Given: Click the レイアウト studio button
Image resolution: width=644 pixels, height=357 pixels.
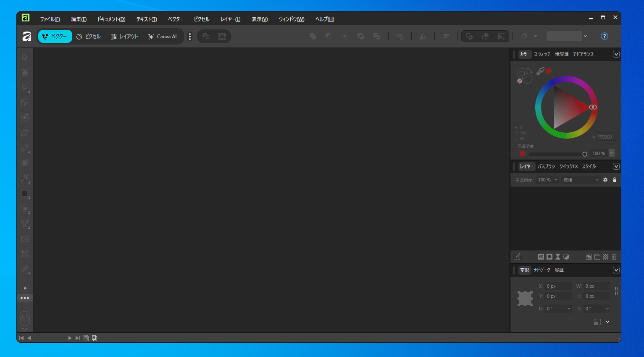Looking at the screenshot, I should tap(124, 37).
